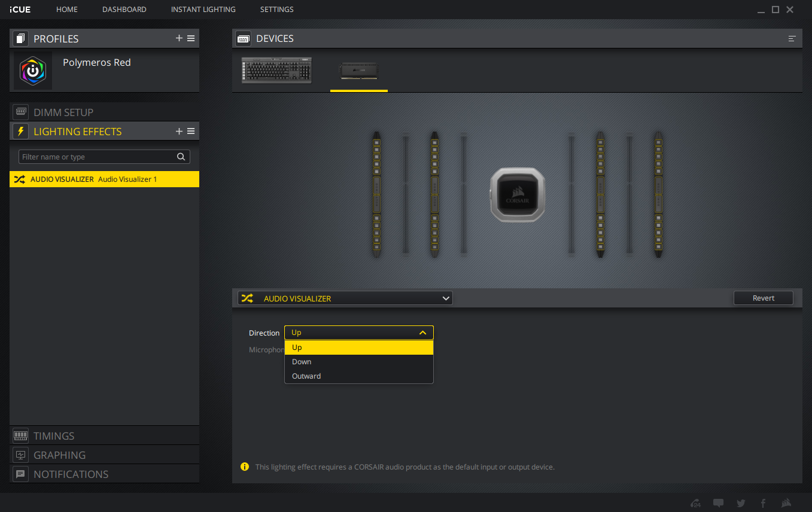Expand the TIMINGS section
Viewport: 812px width, 512px height.
tap(105, 436)
